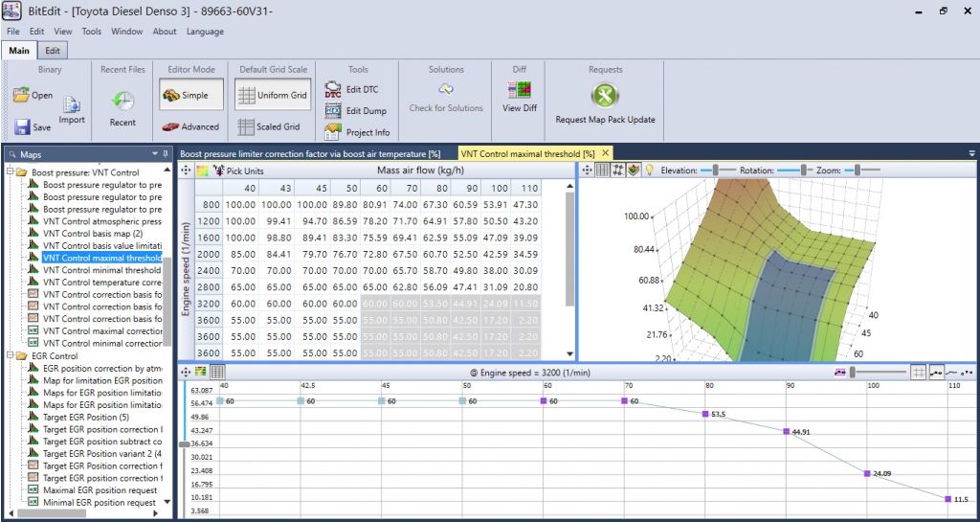The width and height of the screenshot is (980, 522).
Task: Select line-only graph style
Action: pyautogui.click(x=952, y=372)
